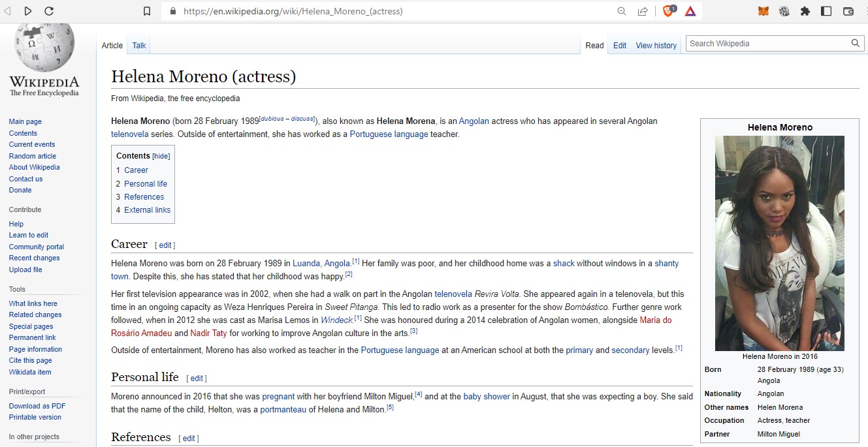Click the Brave Rewards triangle icon
Image resolution: width=868 pixels, height=447 pixels.
pos(690,11)
